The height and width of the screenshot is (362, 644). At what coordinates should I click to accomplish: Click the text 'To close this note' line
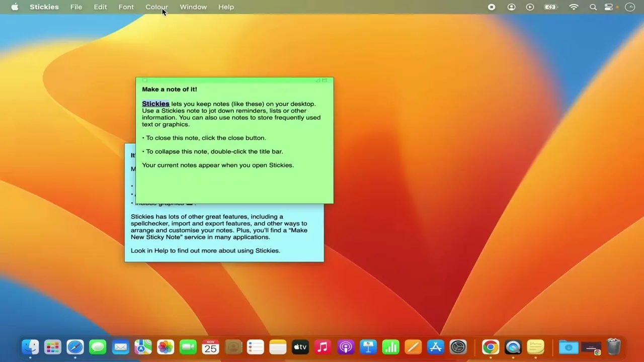tap(204, 138)
